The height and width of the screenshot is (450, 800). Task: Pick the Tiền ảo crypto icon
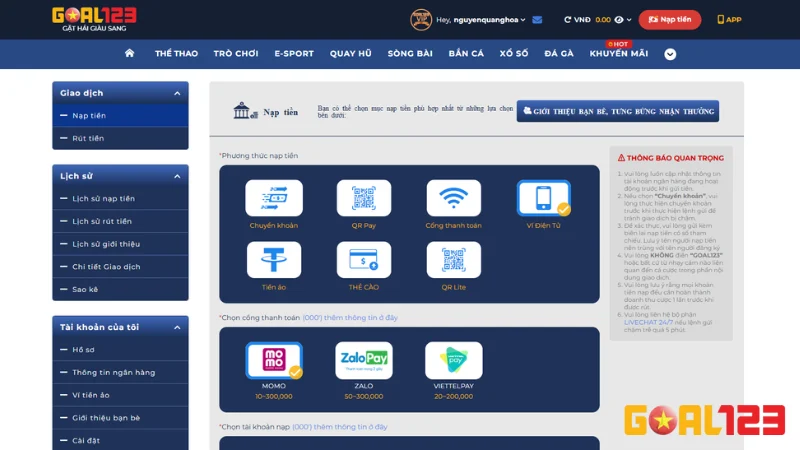[x=273, y=260]
